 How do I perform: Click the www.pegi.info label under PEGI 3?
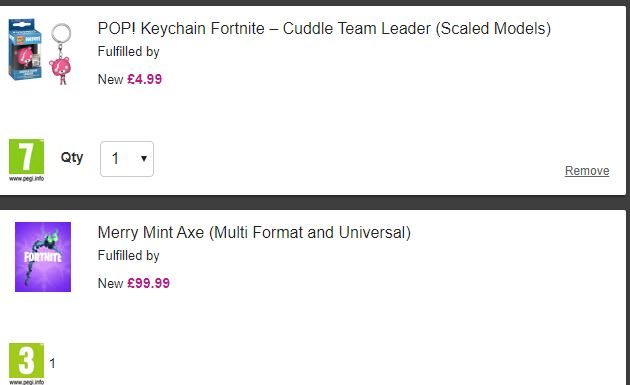27,382
